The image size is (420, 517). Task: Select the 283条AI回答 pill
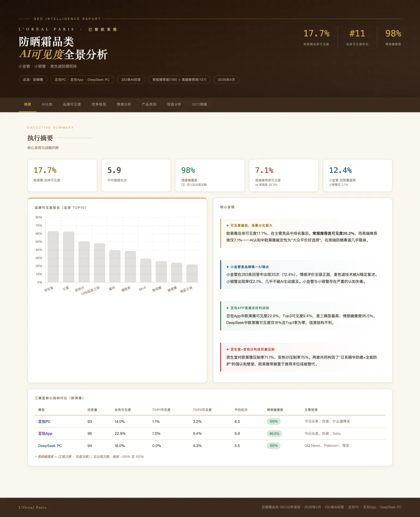pos(131,80)
